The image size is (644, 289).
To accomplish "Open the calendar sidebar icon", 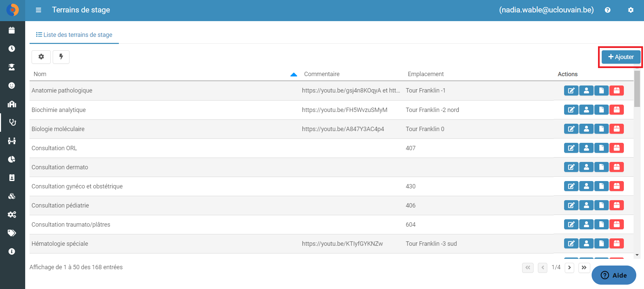I will 12,30.
